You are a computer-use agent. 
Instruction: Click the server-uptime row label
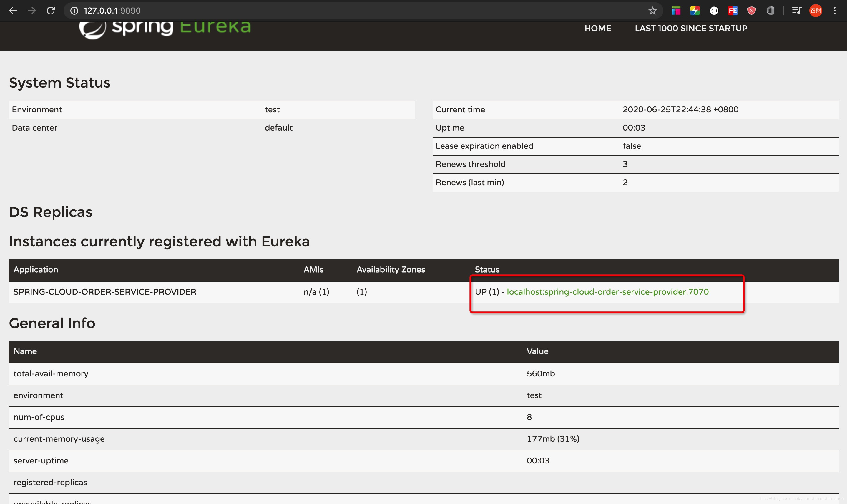[41, 460]
